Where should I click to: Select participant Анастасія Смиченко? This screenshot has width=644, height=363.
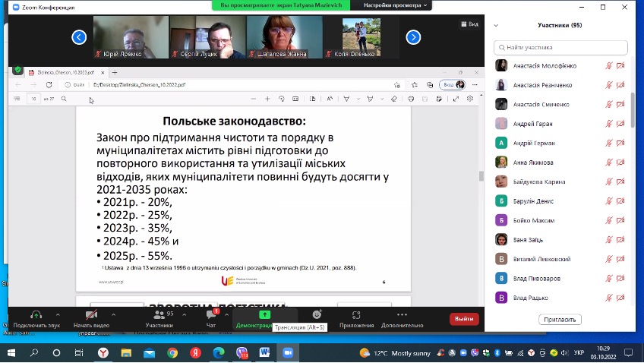[560, 104]
